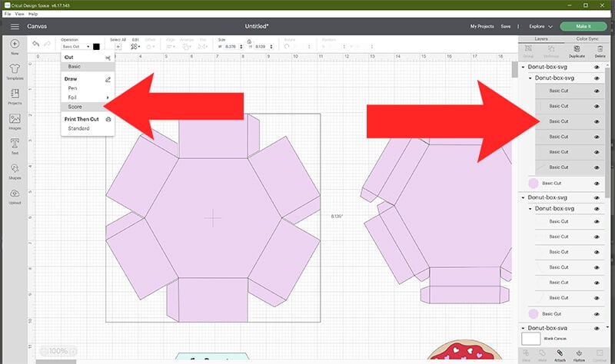Collapse the second Donut-box-svg group
Screen dimensions: 615x364
click(x=524, y=197)
